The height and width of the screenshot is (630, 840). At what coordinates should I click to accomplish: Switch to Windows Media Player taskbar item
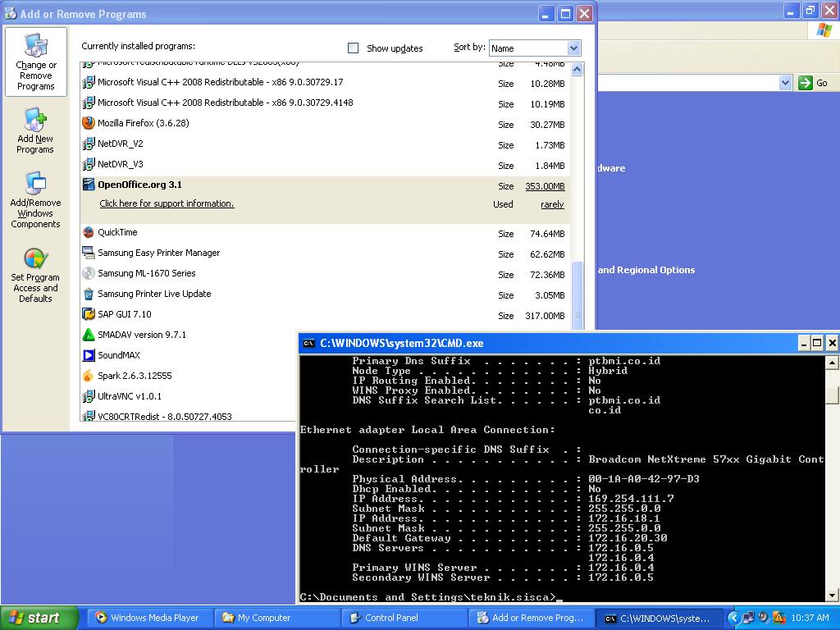(150, 618)
